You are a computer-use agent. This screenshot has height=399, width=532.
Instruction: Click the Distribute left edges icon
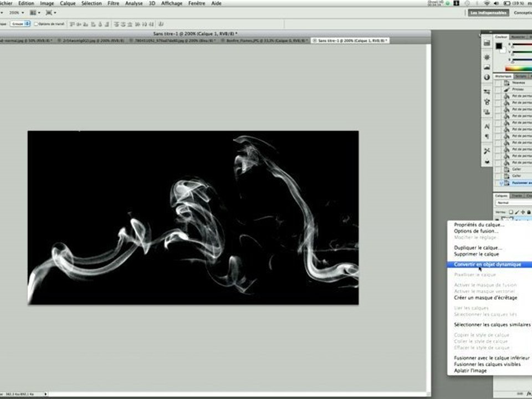tap(137, 24)
